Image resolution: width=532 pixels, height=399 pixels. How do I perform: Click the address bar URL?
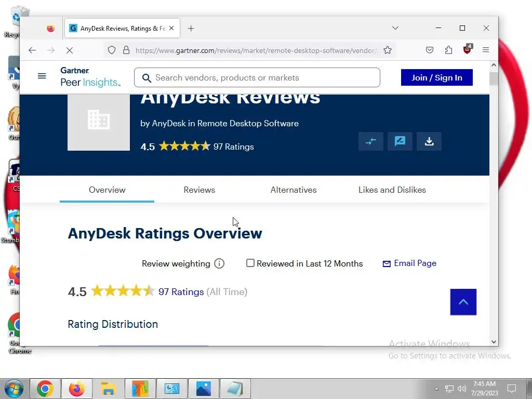click(256, 50)
